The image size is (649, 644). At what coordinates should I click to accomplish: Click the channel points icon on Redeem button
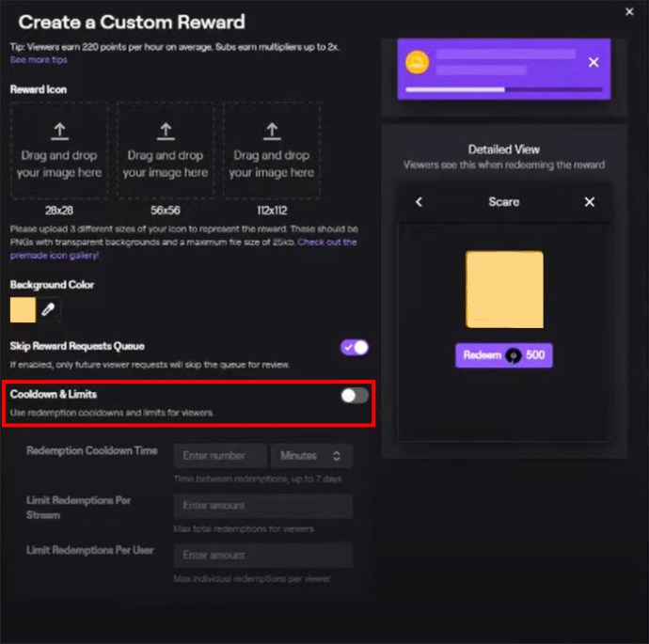[514, 355]
